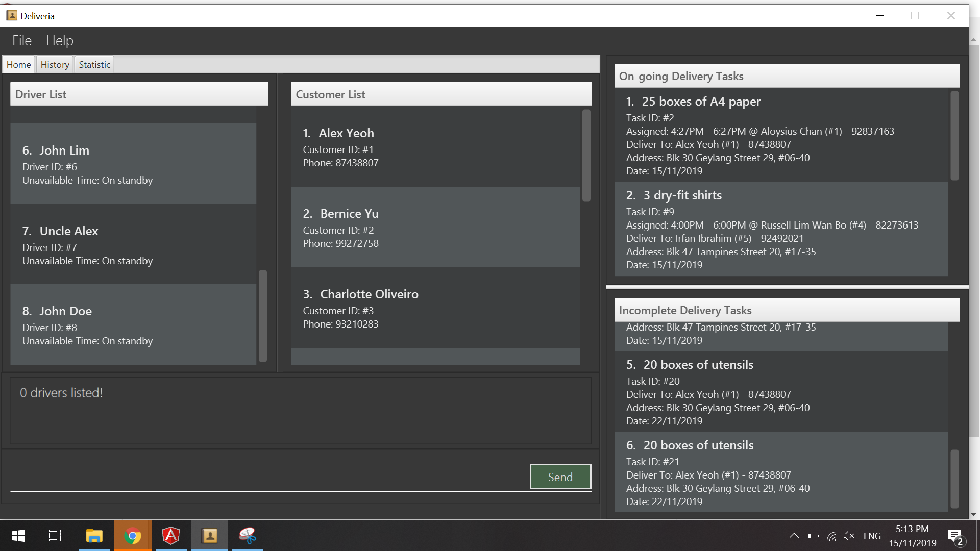This screenshot has height=551, width=980.
Task: Open Windows Start menu
Action: [x=18, y=536]
